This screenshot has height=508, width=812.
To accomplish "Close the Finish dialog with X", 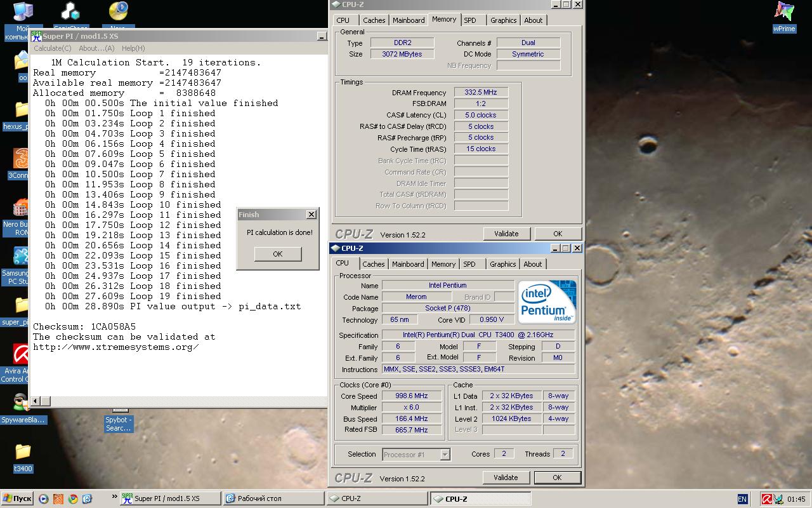I will [311, 215].
